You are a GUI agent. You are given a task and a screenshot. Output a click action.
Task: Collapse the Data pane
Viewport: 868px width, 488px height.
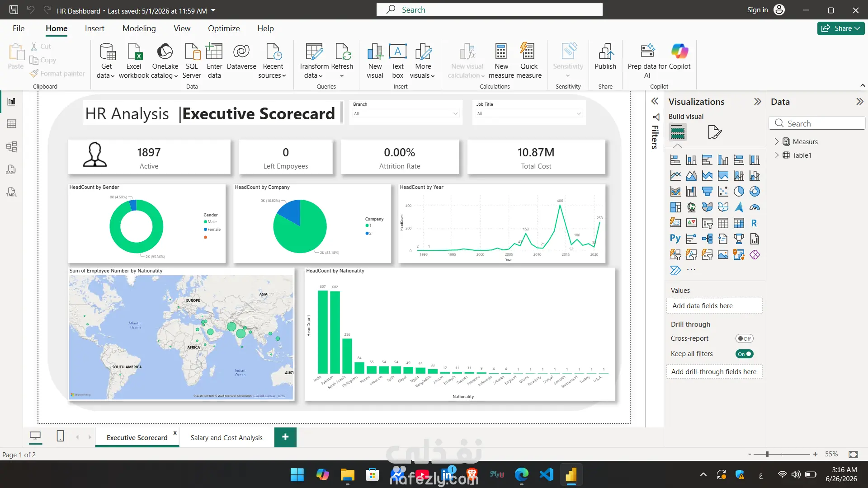pyautogui.click(x=860, y=102)
